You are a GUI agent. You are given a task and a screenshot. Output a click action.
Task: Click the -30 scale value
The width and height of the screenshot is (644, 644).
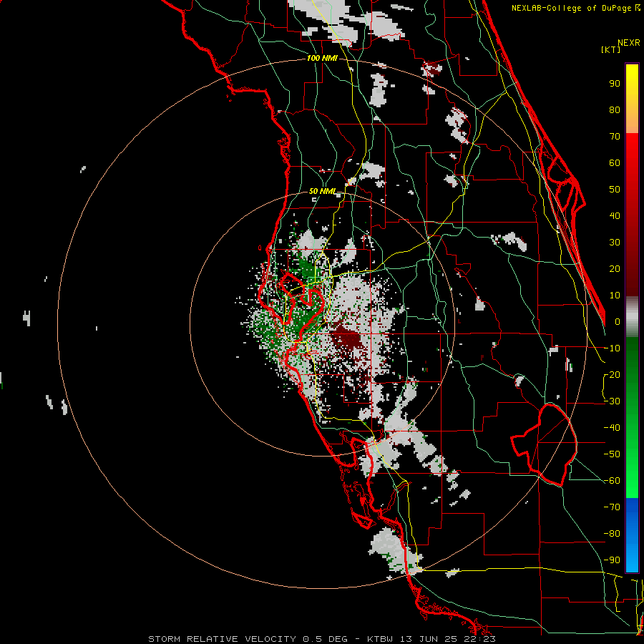click(x=612, y=401)
